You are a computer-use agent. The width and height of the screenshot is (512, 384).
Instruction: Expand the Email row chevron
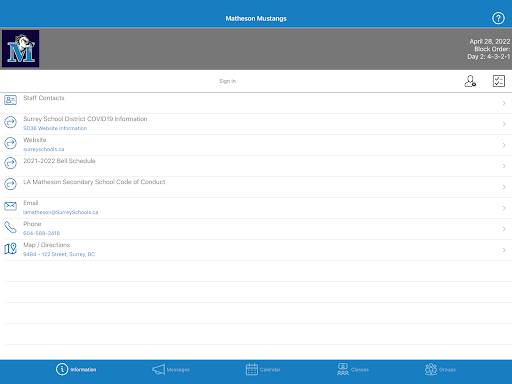click(x=504, y=208)
